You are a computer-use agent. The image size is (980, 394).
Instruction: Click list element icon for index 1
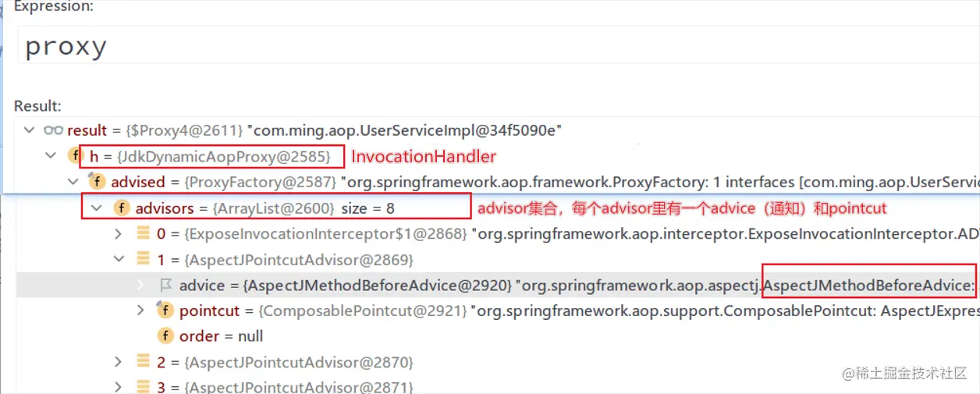(x=143, y=258)
